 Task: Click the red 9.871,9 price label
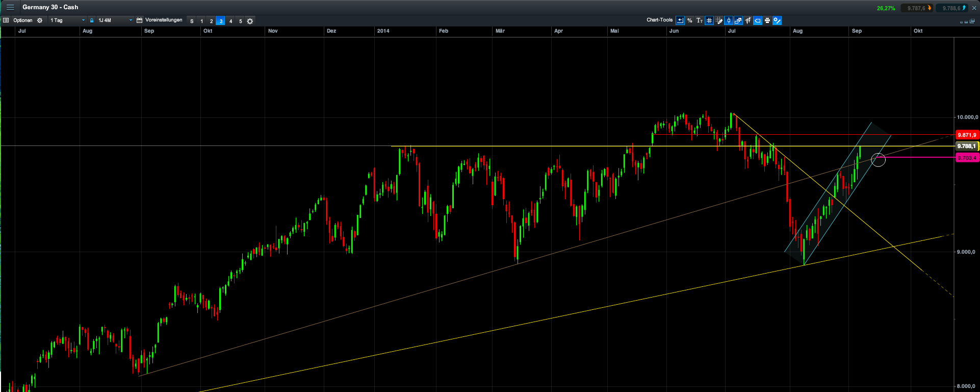966,135
